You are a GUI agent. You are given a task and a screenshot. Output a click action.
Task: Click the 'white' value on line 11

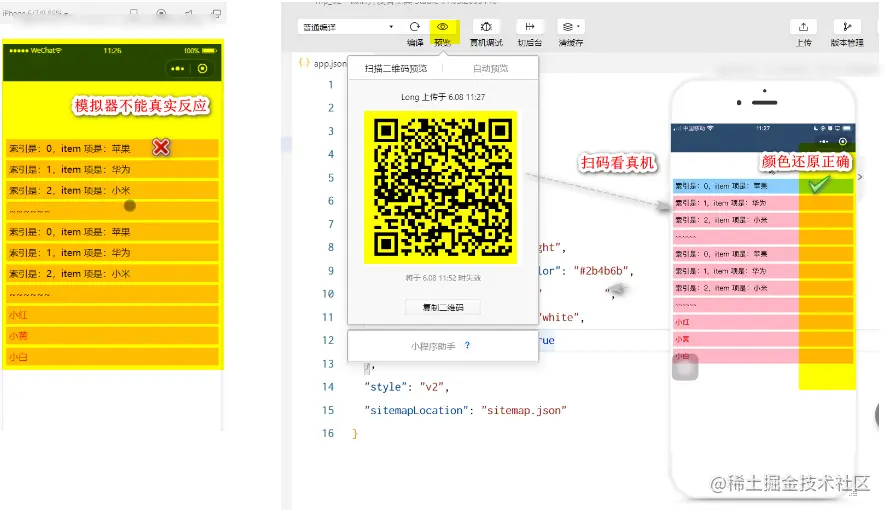561,317
